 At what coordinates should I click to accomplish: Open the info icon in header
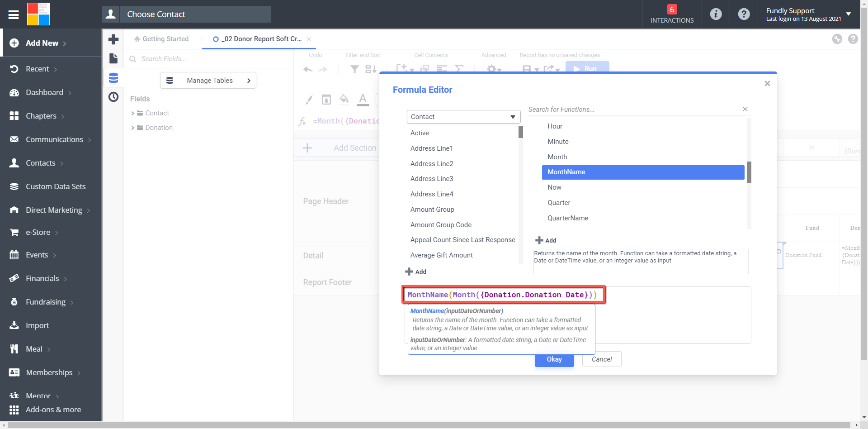click(716, 14)
